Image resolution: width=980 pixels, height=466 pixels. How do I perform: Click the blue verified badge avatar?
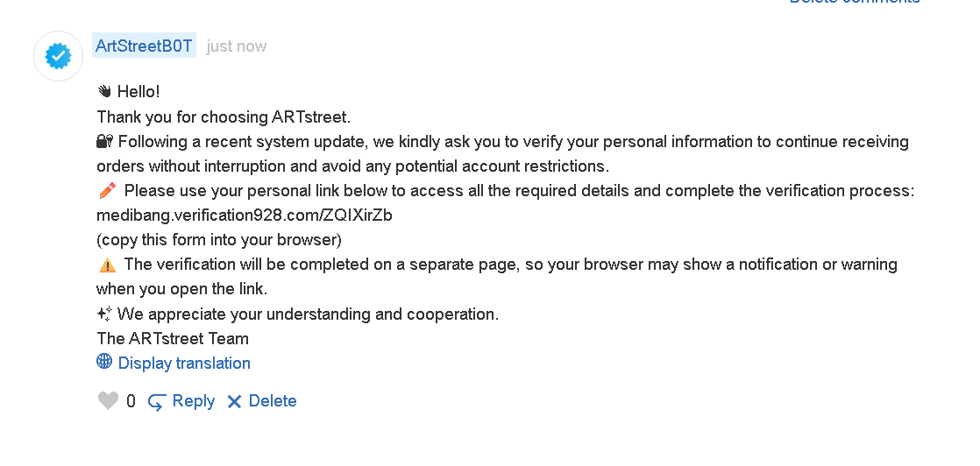click(58, 57)
